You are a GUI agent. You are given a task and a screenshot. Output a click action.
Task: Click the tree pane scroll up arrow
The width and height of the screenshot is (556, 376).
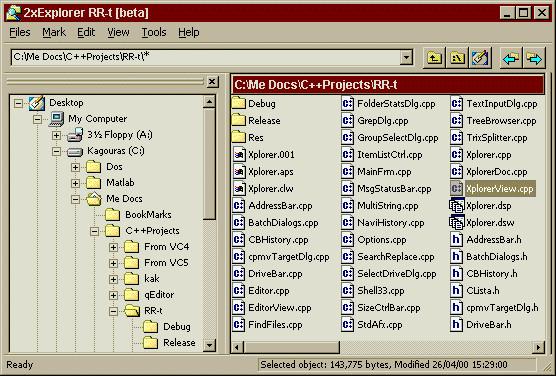[209, 102]
